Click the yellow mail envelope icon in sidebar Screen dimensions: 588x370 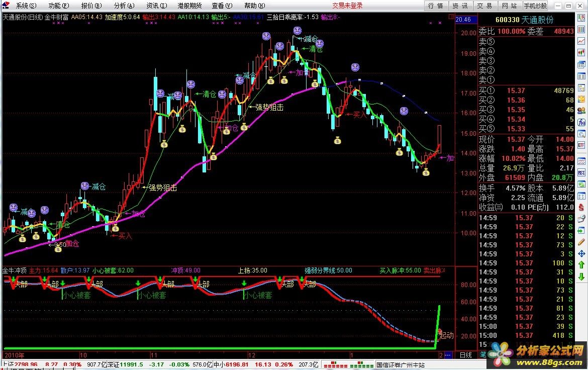(x=581, y=100)
